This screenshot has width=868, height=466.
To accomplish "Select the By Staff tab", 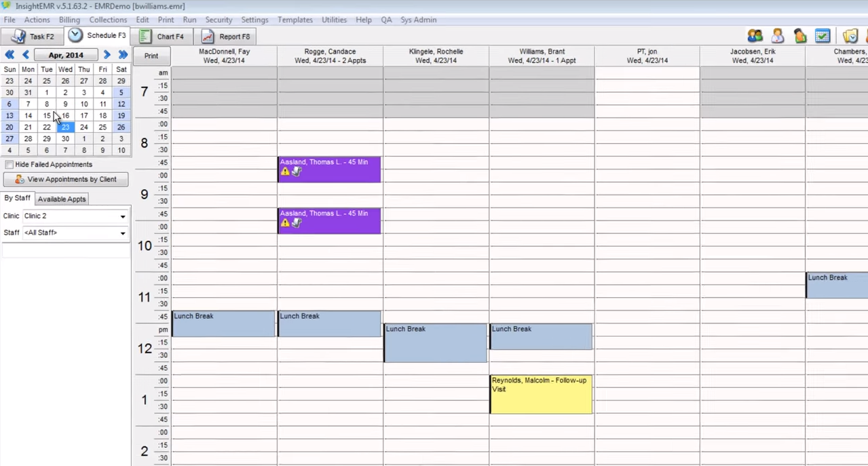I will pos(18,198).
